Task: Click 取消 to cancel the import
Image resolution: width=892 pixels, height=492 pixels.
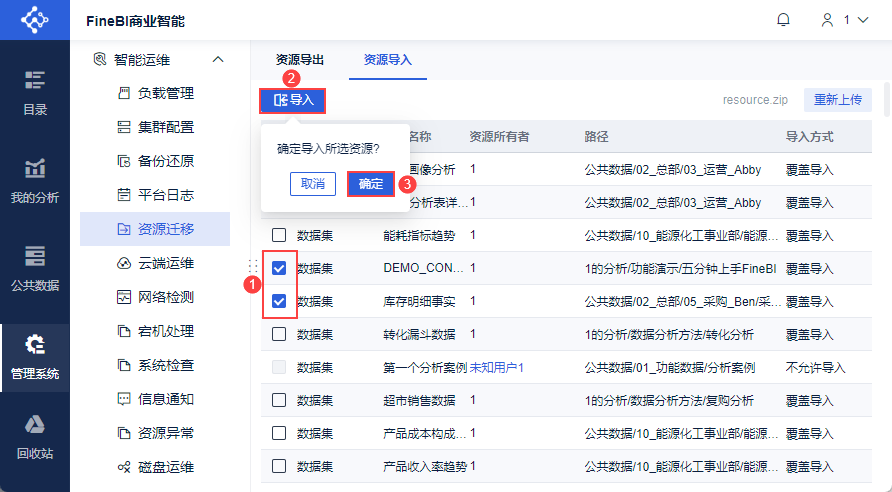Action: tap(313, 184)
